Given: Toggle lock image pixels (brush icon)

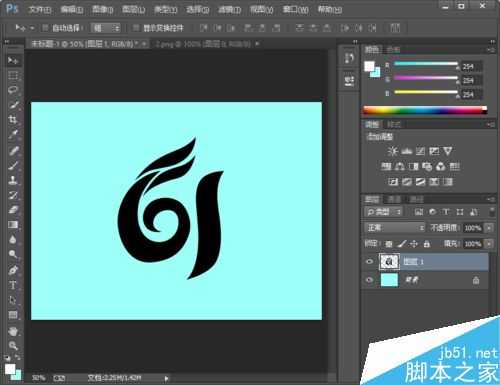Looking at the screenshot, I should point(402,244).
